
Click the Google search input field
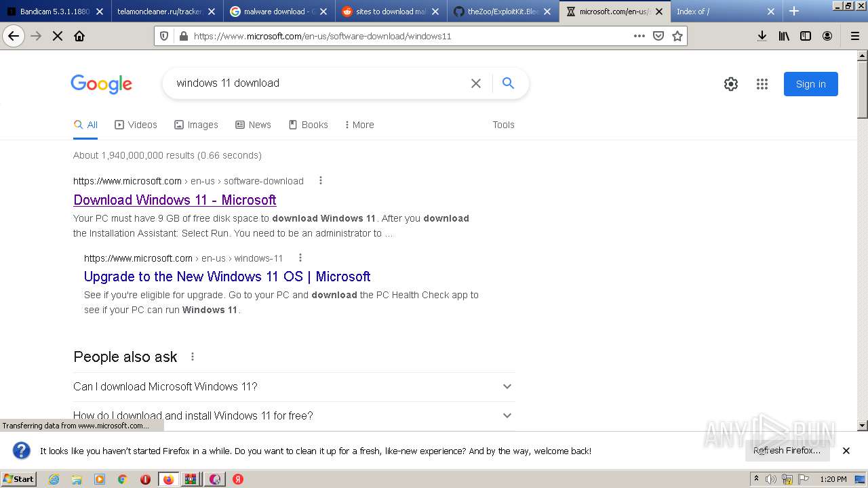[319, 83]
